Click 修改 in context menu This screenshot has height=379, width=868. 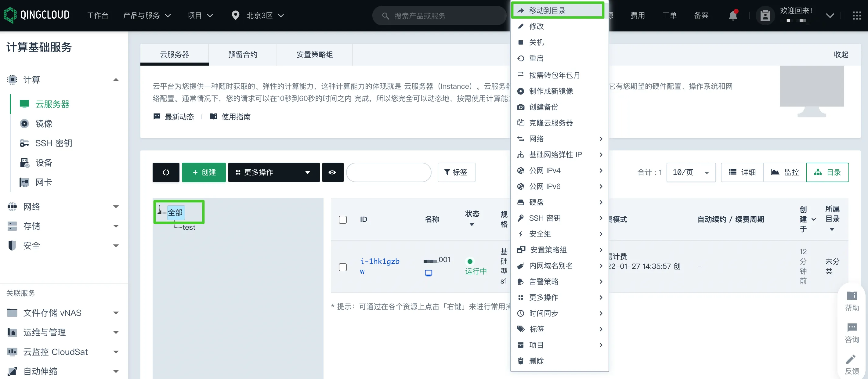(x=559, y=26)
